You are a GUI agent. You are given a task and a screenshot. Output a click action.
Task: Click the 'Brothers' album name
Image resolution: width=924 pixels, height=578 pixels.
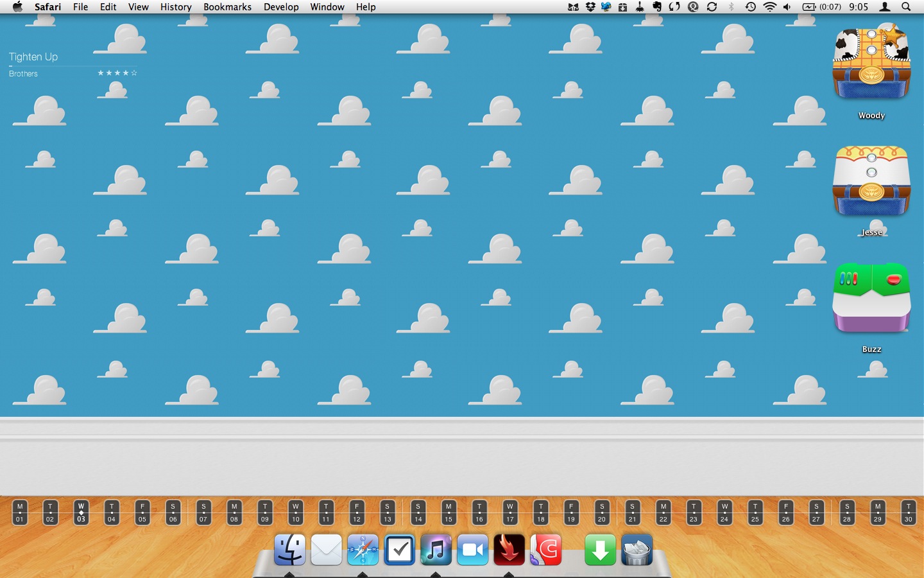pyautogui.click(x=23, y=74)
